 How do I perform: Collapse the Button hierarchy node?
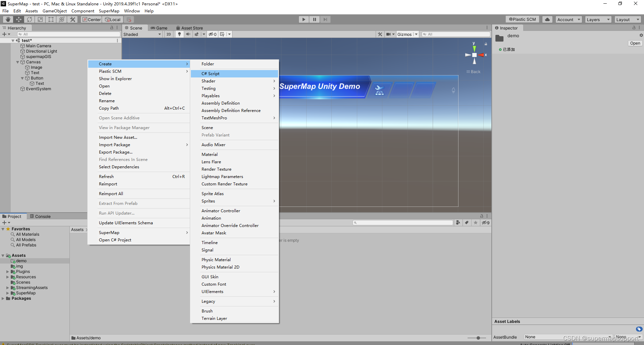[x=22, y=78]
